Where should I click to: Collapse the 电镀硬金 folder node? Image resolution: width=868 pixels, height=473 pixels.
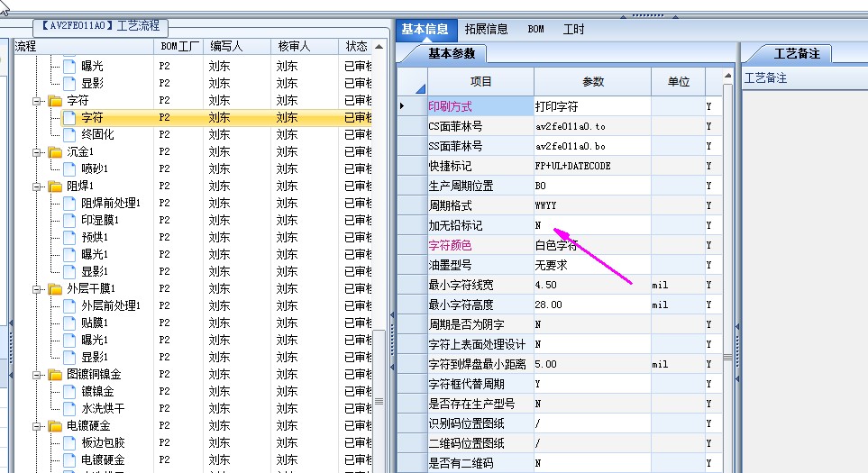pyautogui.click(x=37, y=426)
